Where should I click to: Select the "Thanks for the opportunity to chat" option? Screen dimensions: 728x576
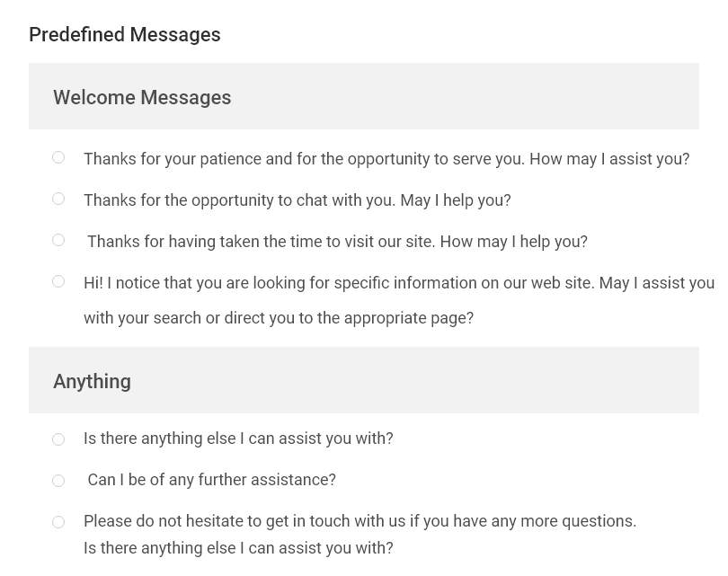coord(58,198)
